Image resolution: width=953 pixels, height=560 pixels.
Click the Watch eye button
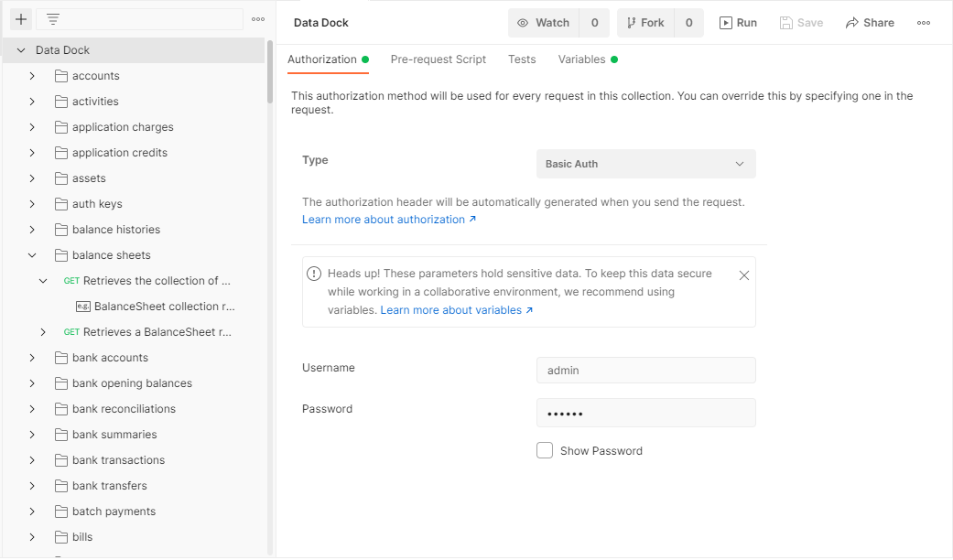[x=544, y=23]
